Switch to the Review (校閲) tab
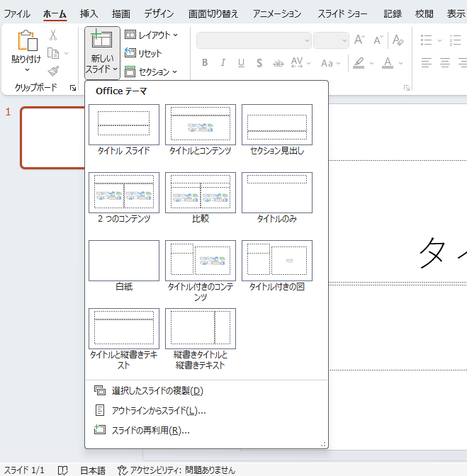Viewport: 467px width, 476px height. point(424,13)
